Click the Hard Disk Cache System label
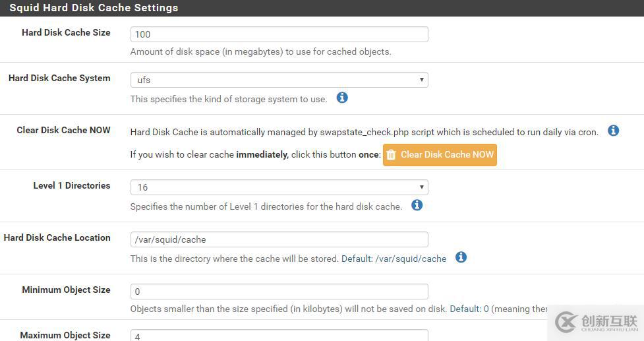 59,78
